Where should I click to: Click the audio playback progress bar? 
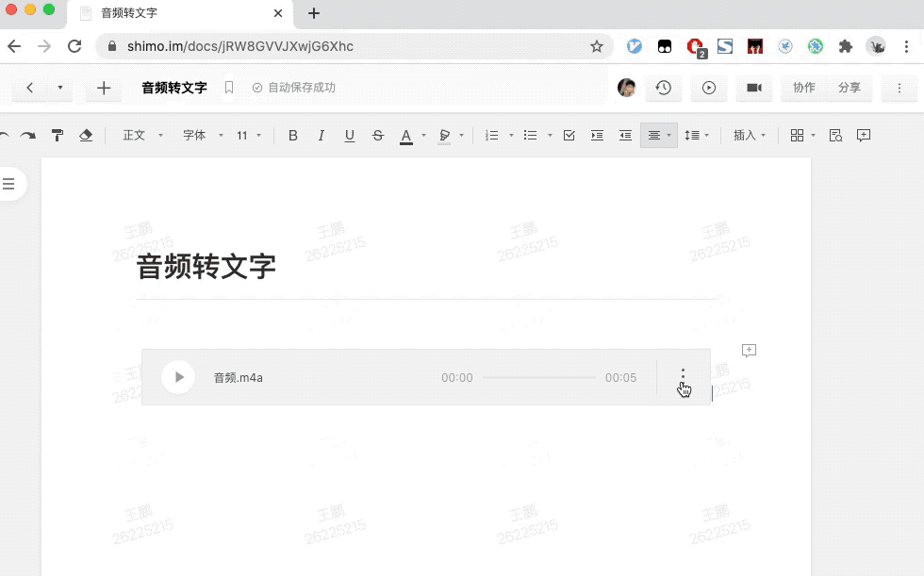(x=537, y=377)
